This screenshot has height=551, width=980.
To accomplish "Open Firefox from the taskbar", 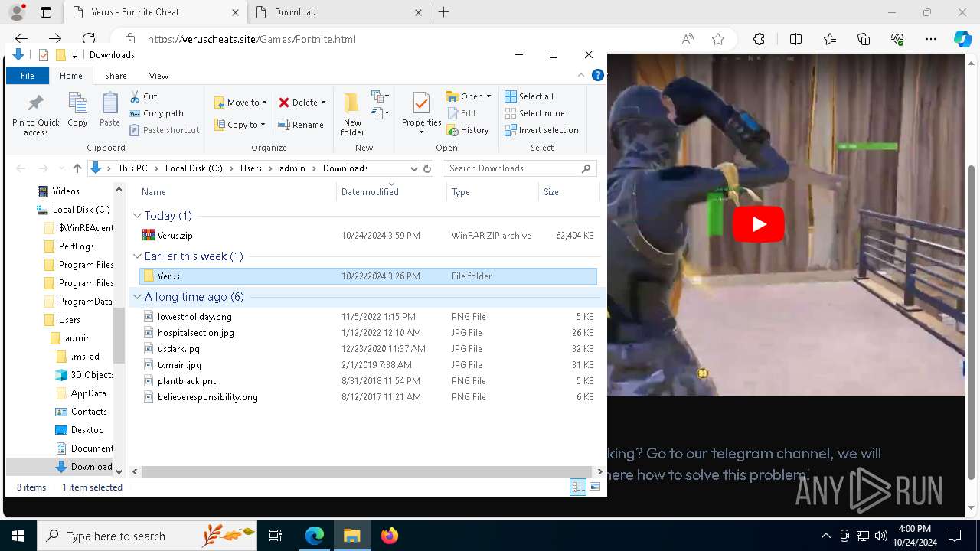I will coord(389,536).
